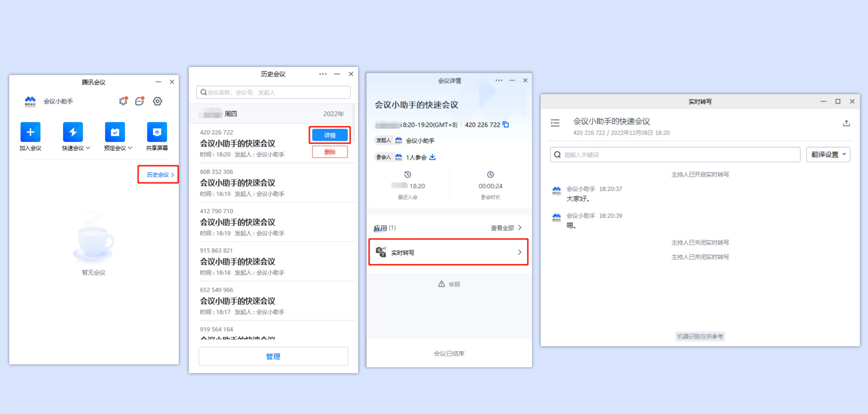Open the 翻译设置 dropdown

828,154
